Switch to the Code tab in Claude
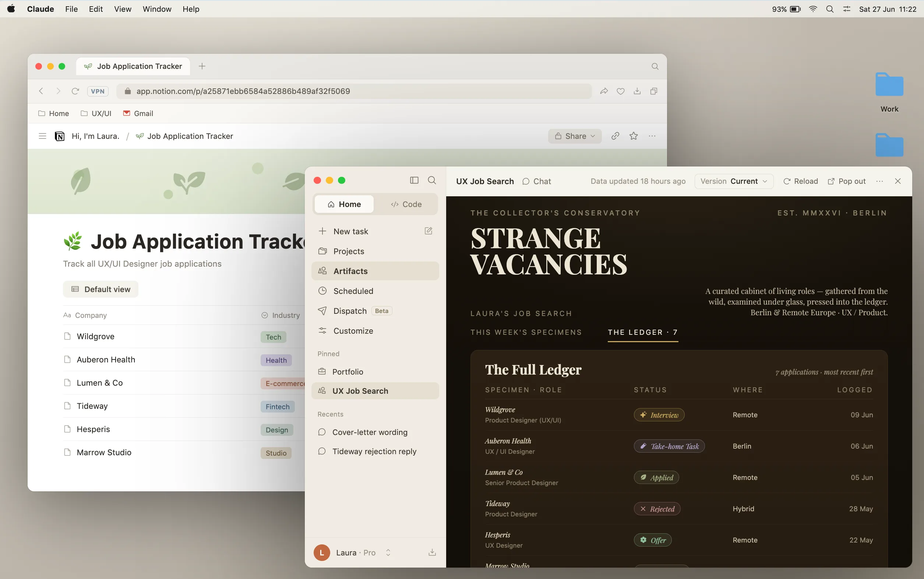Viewport: 924px width, 579px height. click(x=406, y=204)
